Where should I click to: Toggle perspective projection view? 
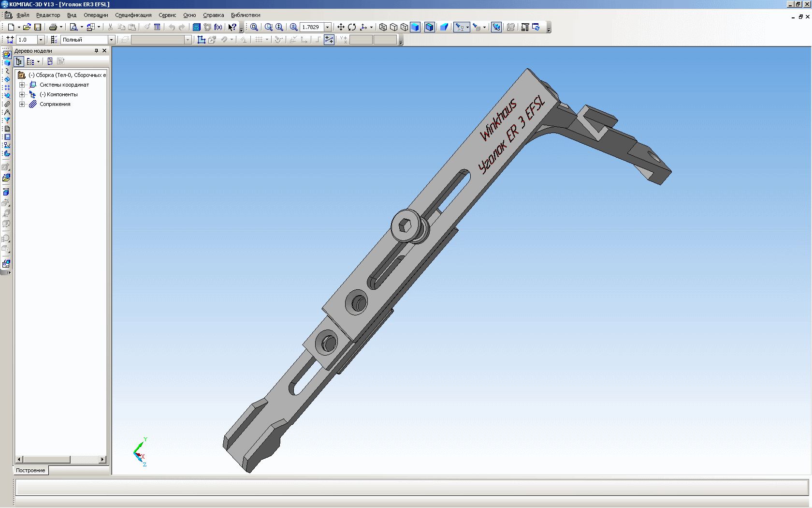[444, 27]
